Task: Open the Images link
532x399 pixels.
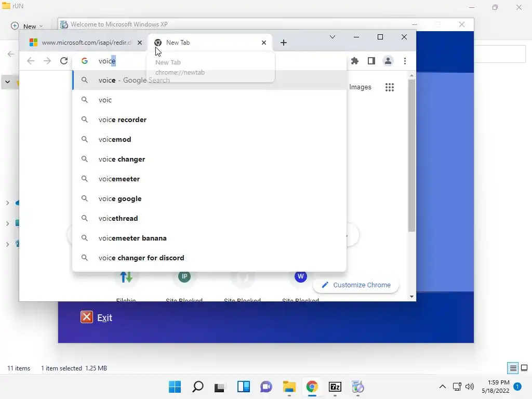Action: 360,87
